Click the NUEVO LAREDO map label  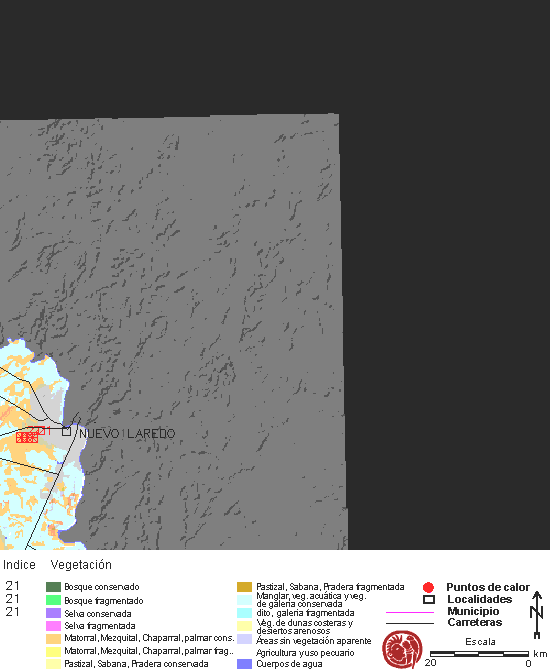tap(127, 434)
